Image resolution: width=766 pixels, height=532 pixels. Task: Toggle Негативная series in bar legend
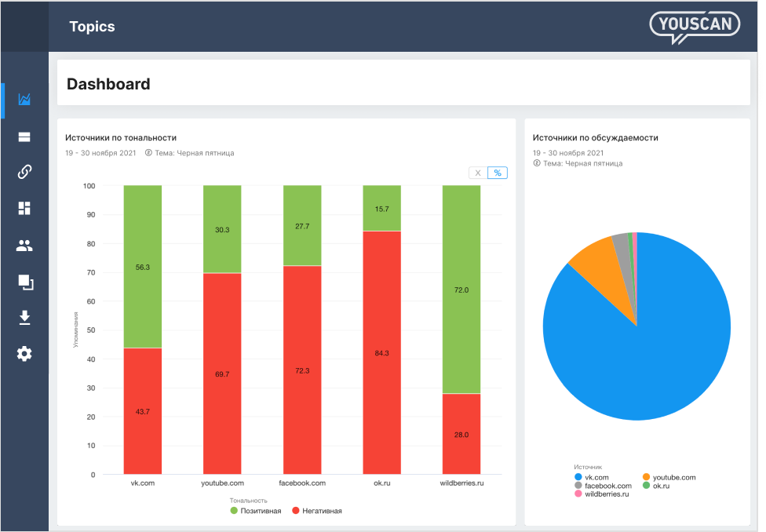tap(317, 511)
